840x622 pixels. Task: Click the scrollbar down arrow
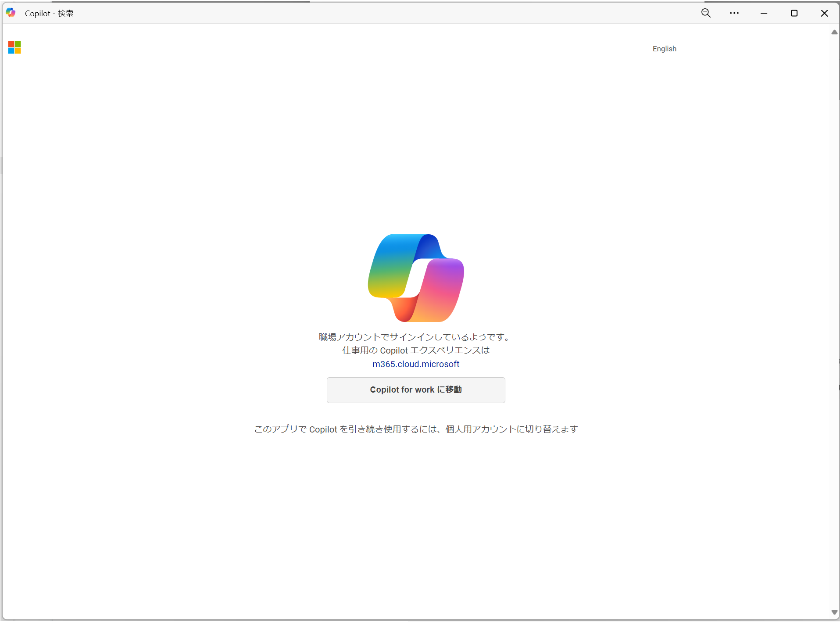point(834,612)
